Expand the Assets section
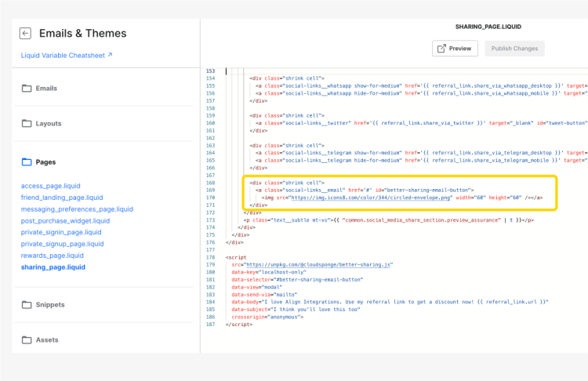Image resolution: width=588 pixels, height=381 pixels. pyautogui.click(x=47, y=339)
